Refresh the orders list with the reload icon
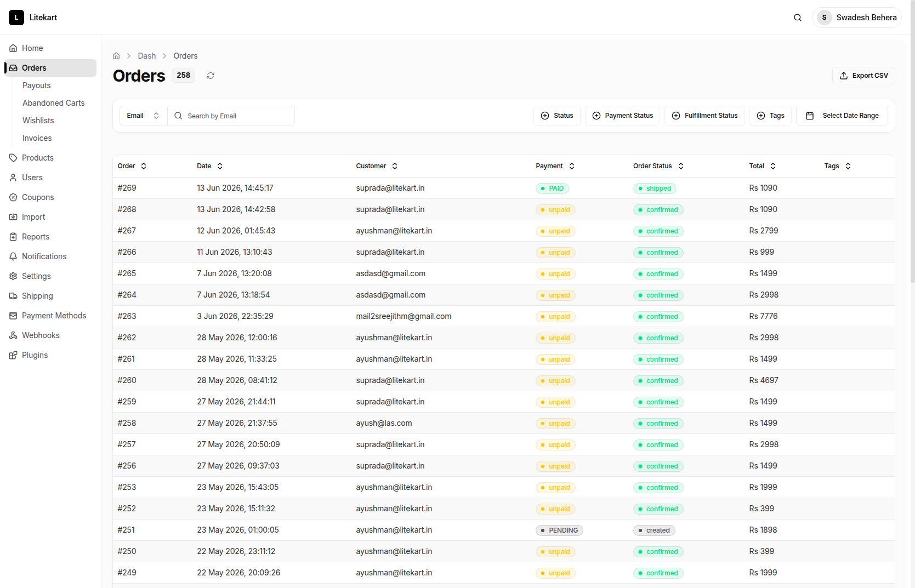The width and height of the screenshot is (915, 588). click(211, 76)
